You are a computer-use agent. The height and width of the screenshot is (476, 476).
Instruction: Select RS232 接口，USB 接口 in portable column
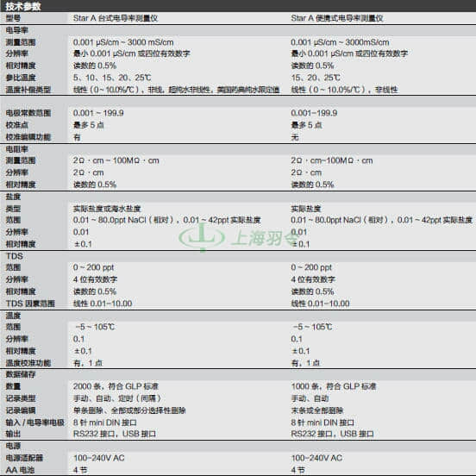pyautogui.click(x=332, y=434)
